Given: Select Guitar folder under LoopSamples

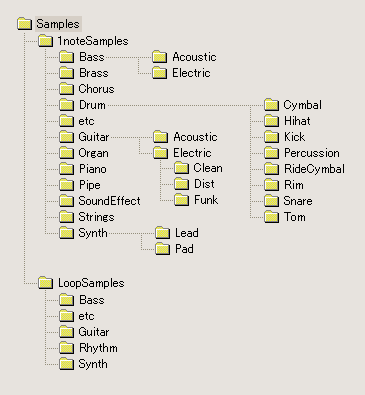Looking at the screenshot, I should point(84,332).
